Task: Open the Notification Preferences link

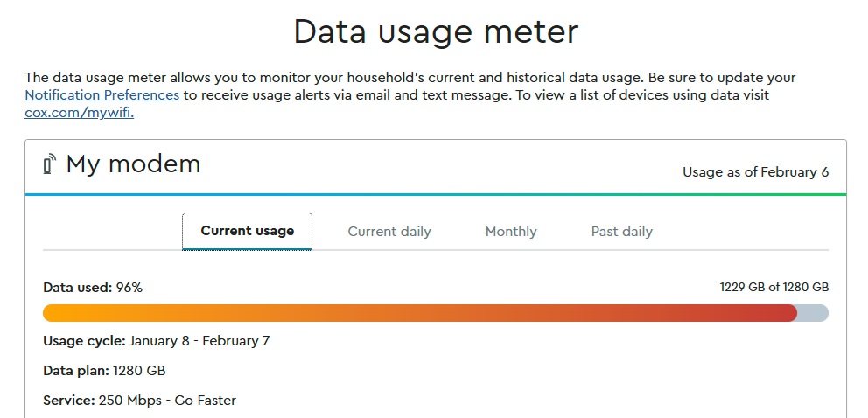Action: tap(101, 94)
